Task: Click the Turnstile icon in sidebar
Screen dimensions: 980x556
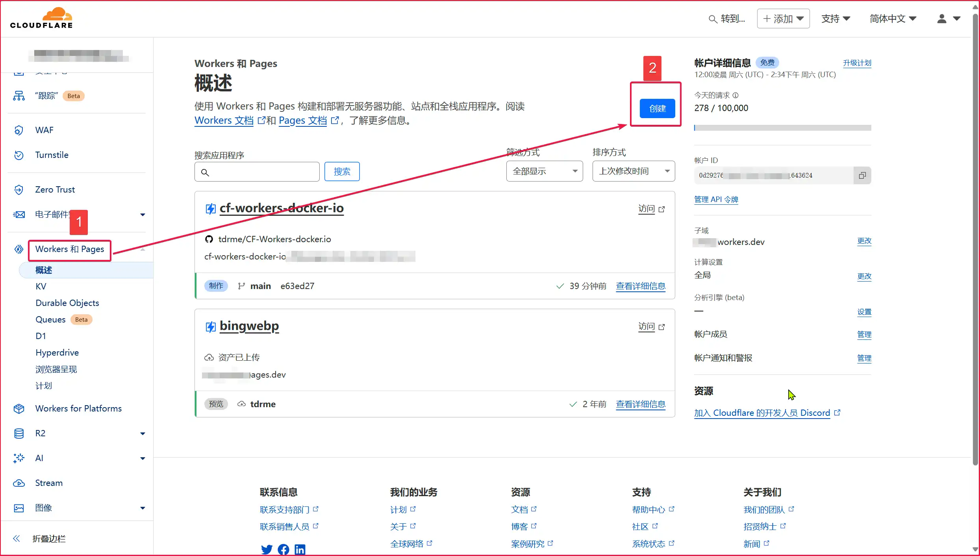Action: (19, 155)
